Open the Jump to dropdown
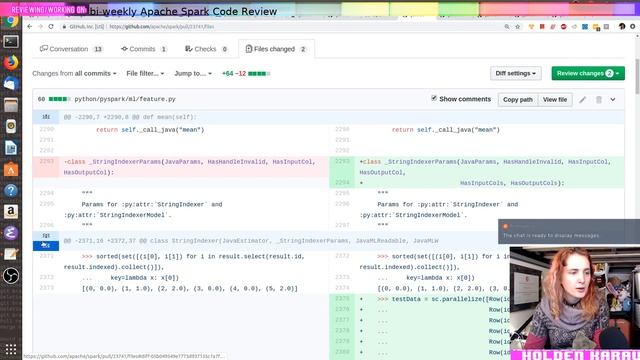Image resolution: width=640 pixels, height=360 pixels. pos(193,73)
